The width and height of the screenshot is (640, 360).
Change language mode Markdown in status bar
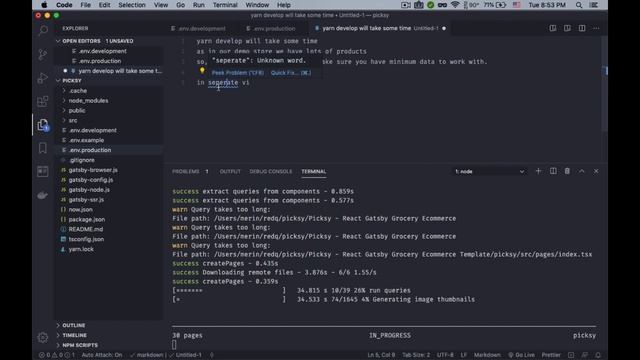click(487, 355)
